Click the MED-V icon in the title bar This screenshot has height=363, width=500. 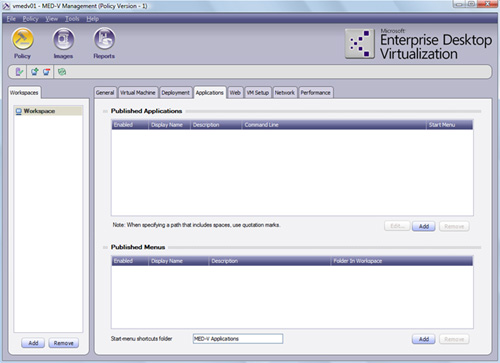[6, 6]
